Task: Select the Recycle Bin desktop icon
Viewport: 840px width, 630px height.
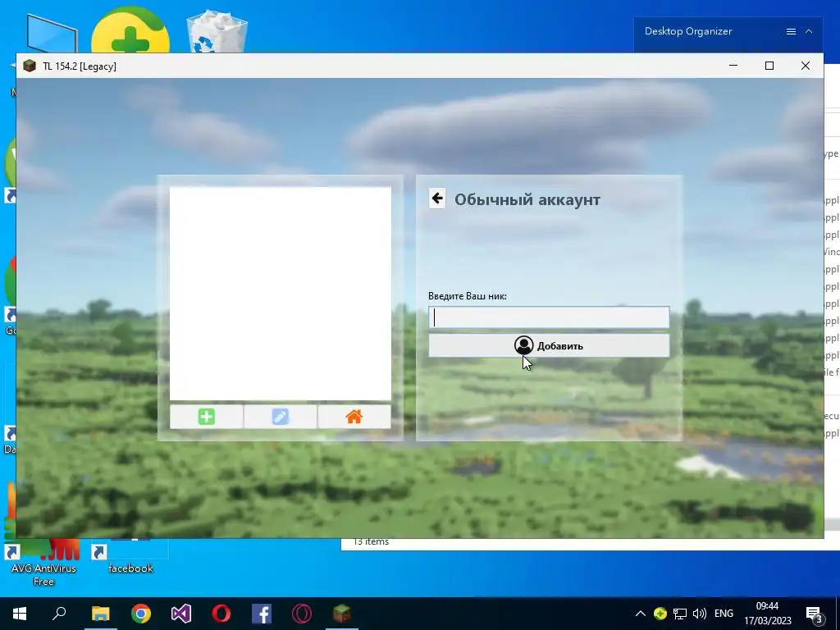Action: click(217, 31)
